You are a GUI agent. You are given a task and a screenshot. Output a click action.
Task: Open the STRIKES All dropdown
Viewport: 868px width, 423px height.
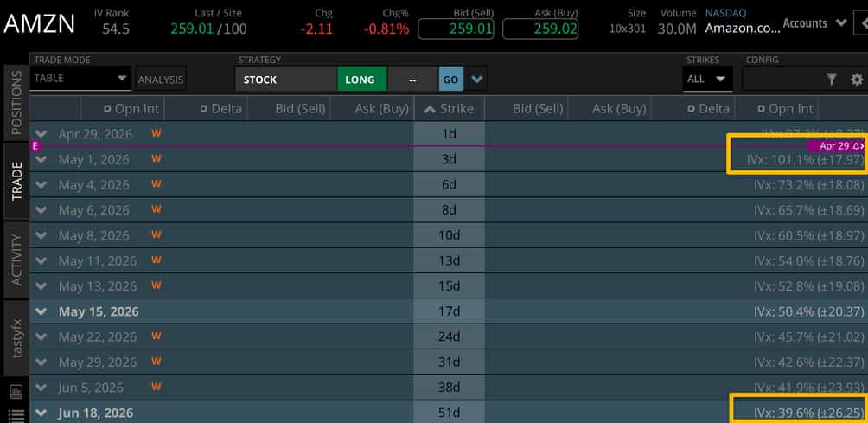coord(707,79)
